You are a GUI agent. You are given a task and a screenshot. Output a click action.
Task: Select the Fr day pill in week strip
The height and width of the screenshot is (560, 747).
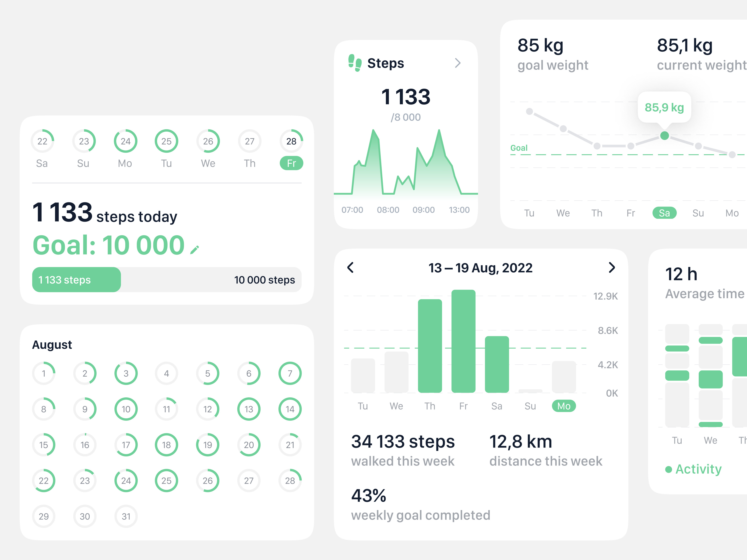291,163
